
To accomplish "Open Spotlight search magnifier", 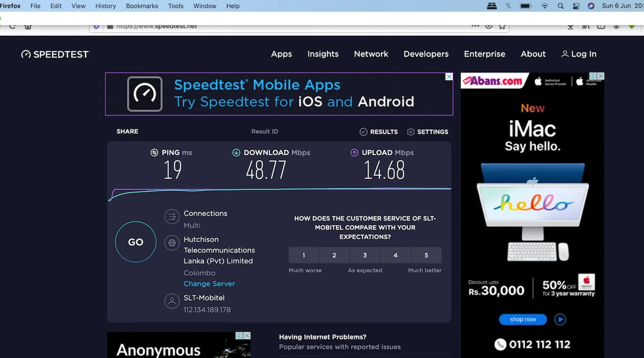I will [x=561, y=6].
